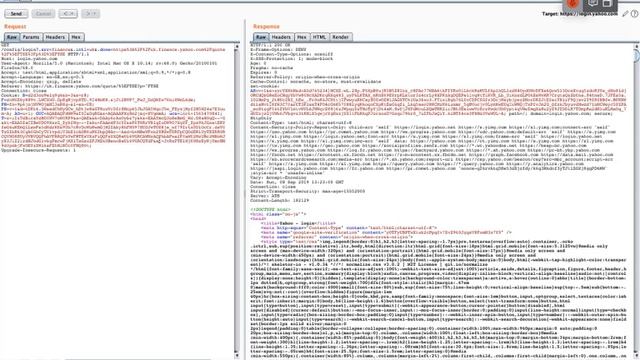Image resolution: width=640 pixels, height=360 pixels.
Task: Switch to the Response HTML tab
Action: click(x=319, y=37)
